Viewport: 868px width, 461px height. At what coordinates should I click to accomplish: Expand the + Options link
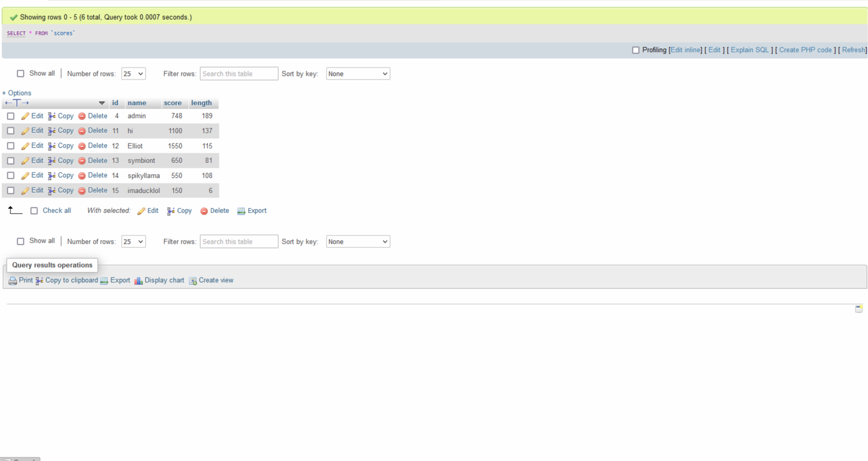[x=17, y=93]
